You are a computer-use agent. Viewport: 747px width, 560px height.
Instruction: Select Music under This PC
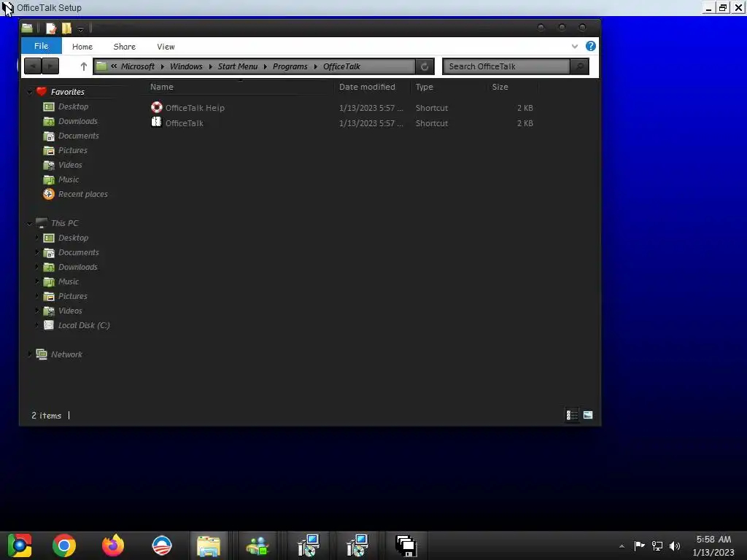(x=69, y=281)
